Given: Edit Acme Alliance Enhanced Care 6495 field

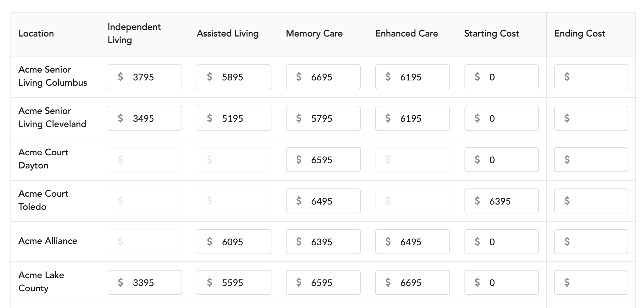Looking at the screenshot, I should coord(413,242).
